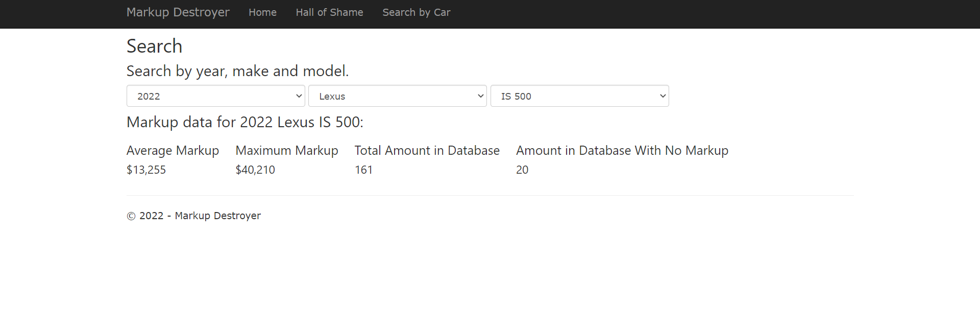The width and height of the screenshot is (980, 328).
Task: Go to the Home page
Action: tap(262, 12)
